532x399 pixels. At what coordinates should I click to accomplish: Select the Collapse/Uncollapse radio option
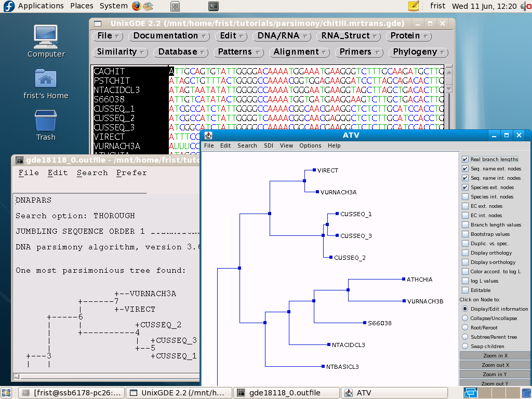point(465,318)
